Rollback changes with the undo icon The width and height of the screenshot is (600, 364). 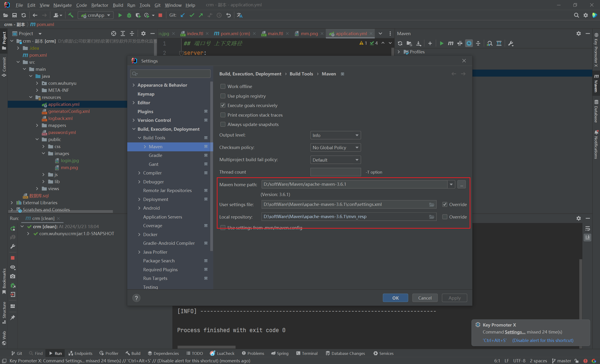coord(229,15)
